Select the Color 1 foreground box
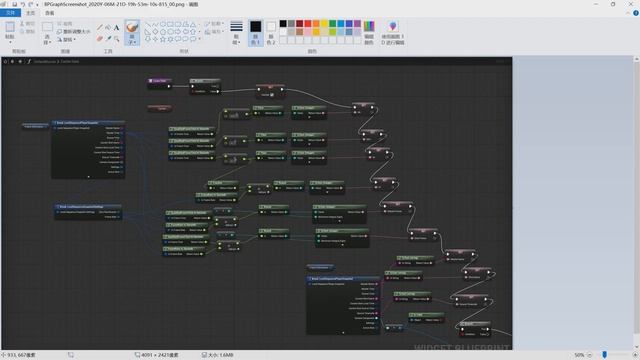 coord(256,32)
